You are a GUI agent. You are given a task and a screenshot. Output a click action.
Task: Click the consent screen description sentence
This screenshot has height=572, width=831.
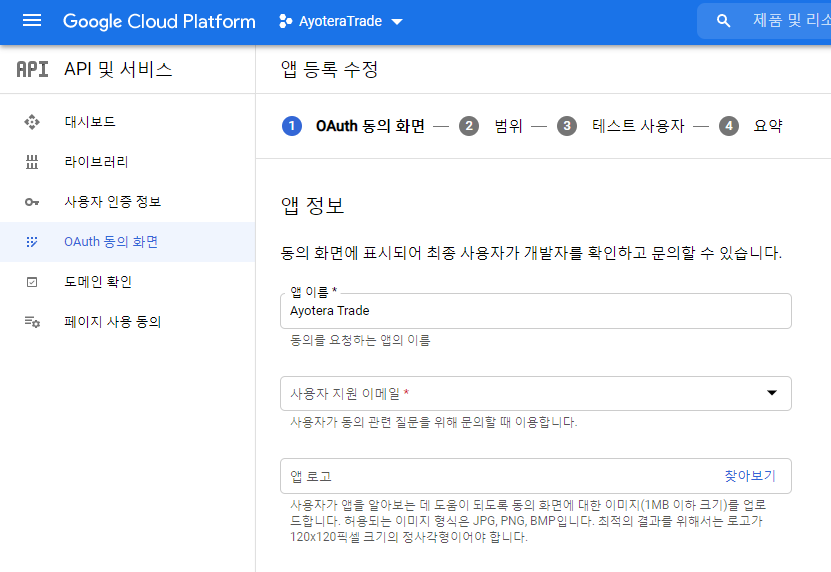pos(531,253)
